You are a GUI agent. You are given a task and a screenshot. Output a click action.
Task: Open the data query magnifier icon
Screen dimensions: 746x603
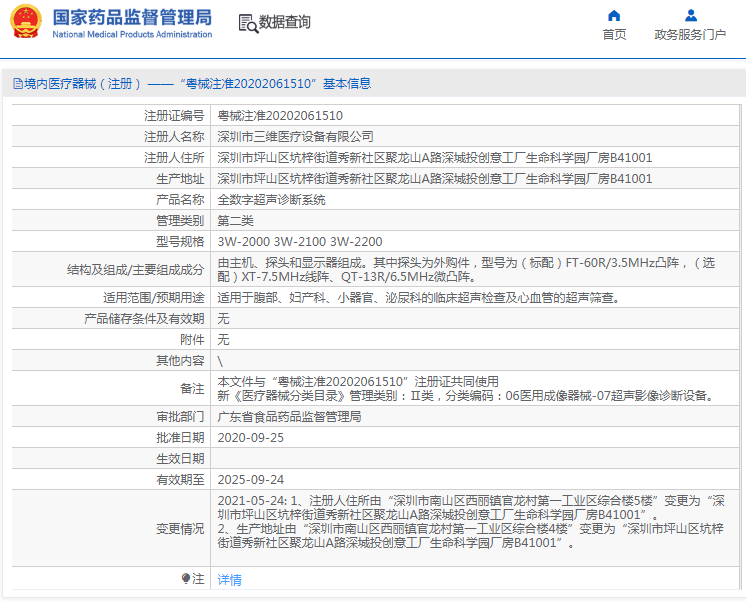[248, 24]
